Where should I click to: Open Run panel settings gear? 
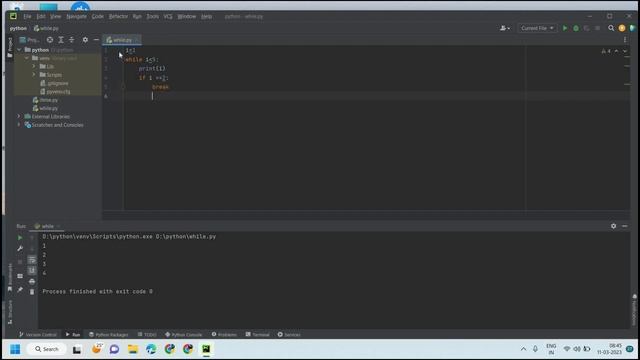[x=613, y=226]
